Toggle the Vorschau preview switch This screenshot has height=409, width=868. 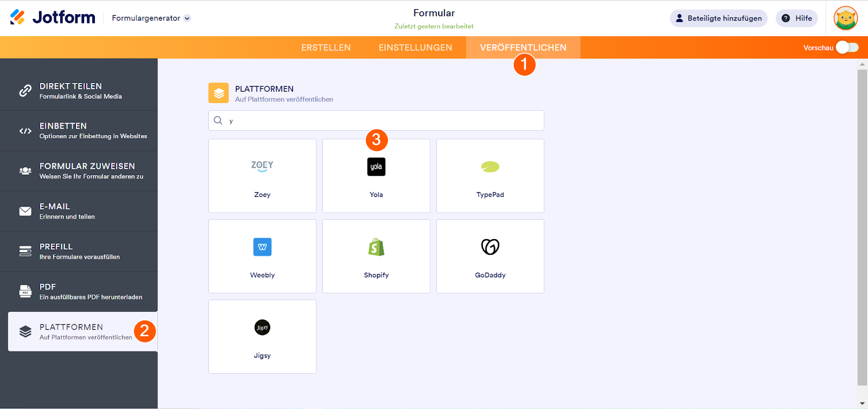tap(847, 47)
